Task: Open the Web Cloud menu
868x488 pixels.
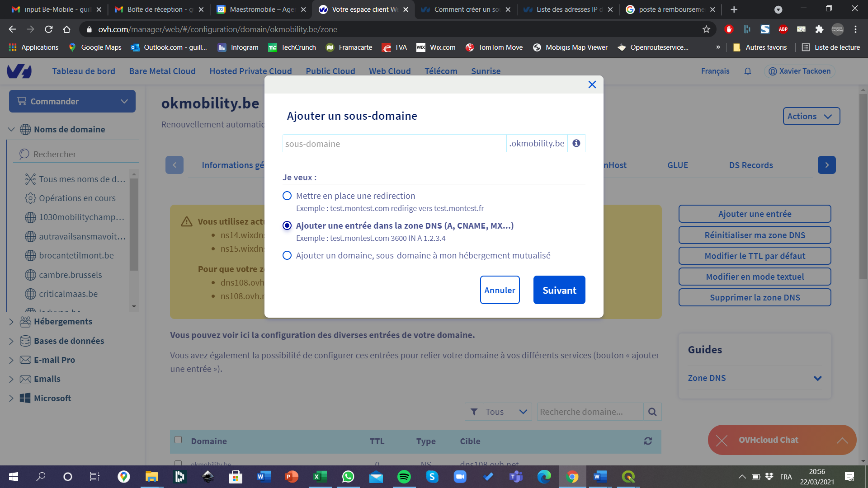Action: point(389,71)
